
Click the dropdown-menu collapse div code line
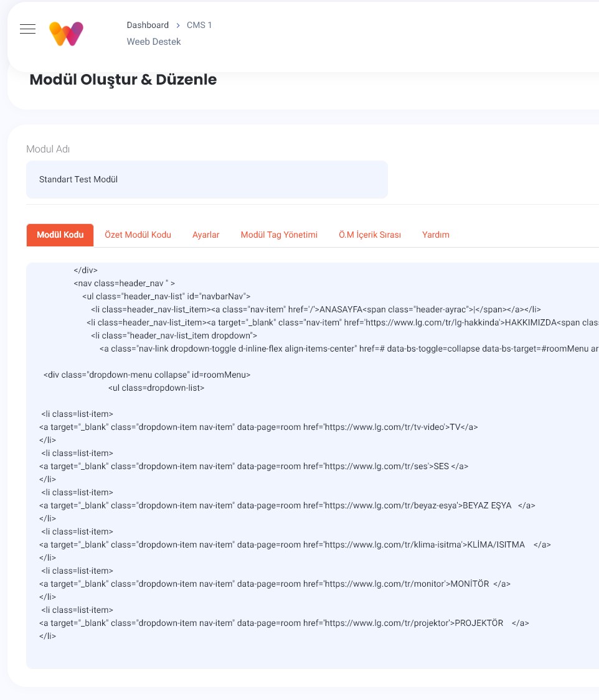coord(147,375)
